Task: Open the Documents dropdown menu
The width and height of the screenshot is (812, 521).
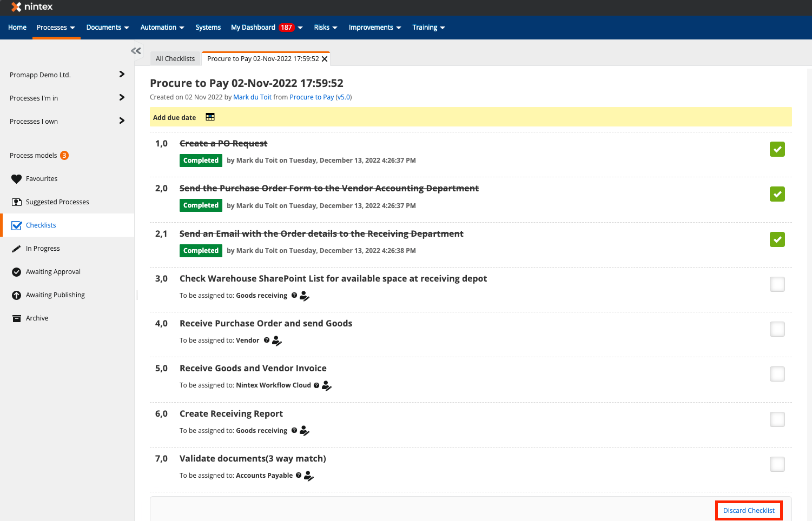Action: pyautogui.click(x=108, y=28)
